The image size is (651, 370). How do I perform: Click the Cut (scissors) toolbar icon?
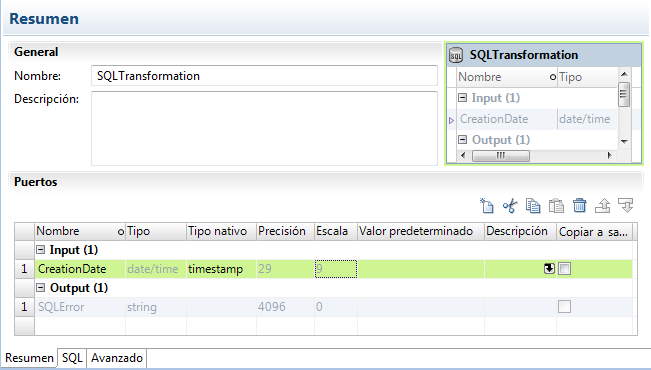pyautogui.click(x=510, y=206)
